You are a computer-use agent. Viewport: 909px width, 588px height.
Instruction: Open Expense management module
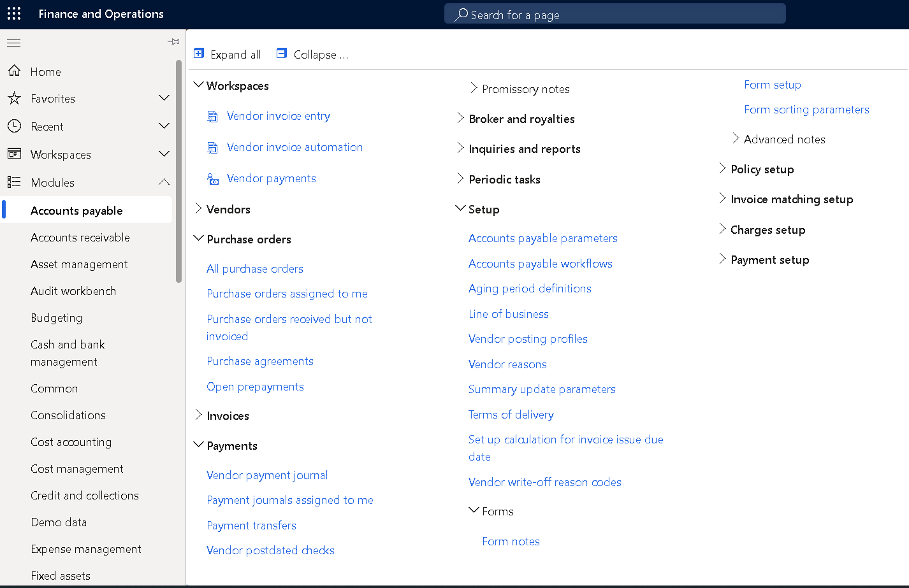[86, 549]
